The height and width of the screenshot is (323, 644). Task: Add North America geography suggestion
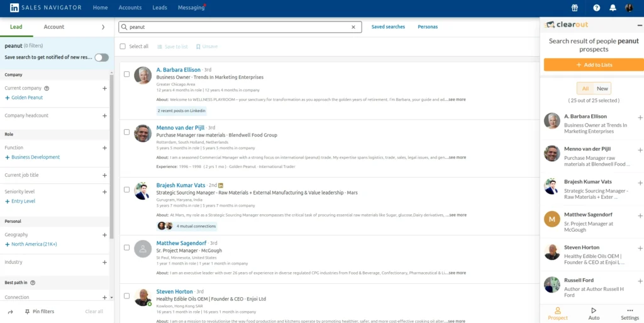click(x=31, y=244)
